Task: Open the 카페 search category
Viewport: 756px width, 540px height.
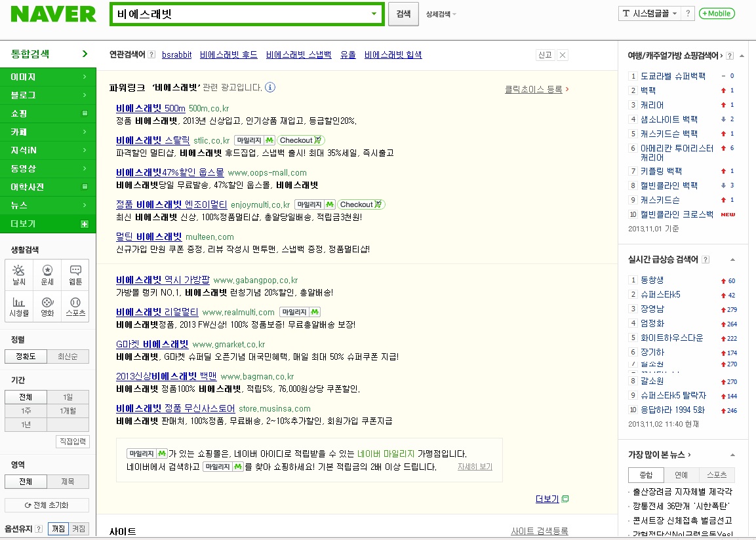Action: pos(49,132)
